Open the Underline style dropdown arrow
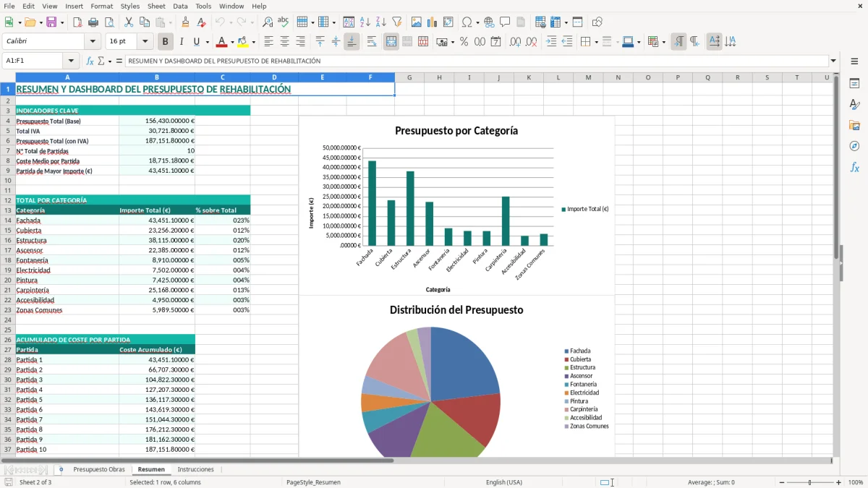Screen dimensions: 868x488 pyautogui.click(x=207, y=42)
